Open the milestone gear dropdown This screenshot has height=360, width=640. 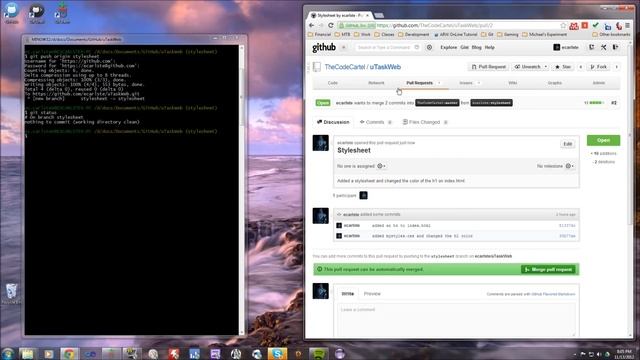pyautogui.click(x=570, y=166)
